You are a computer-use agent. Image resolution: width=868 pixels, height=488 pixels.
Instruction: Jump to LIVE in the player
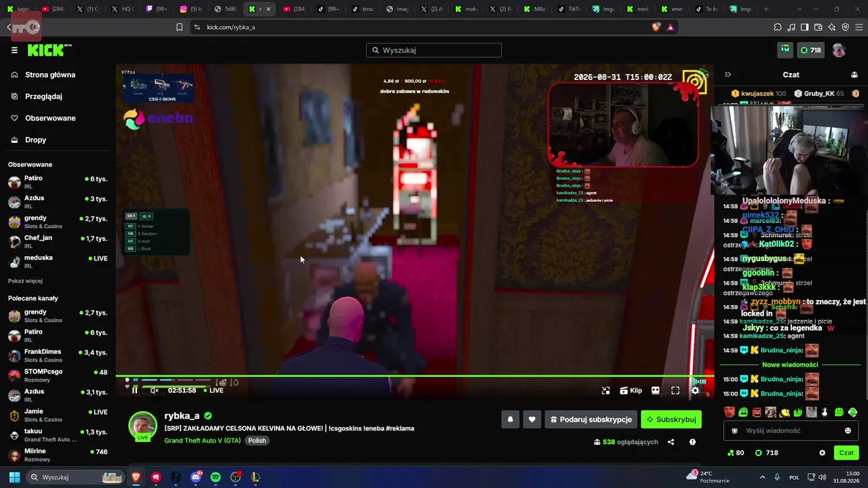[213, 390]
